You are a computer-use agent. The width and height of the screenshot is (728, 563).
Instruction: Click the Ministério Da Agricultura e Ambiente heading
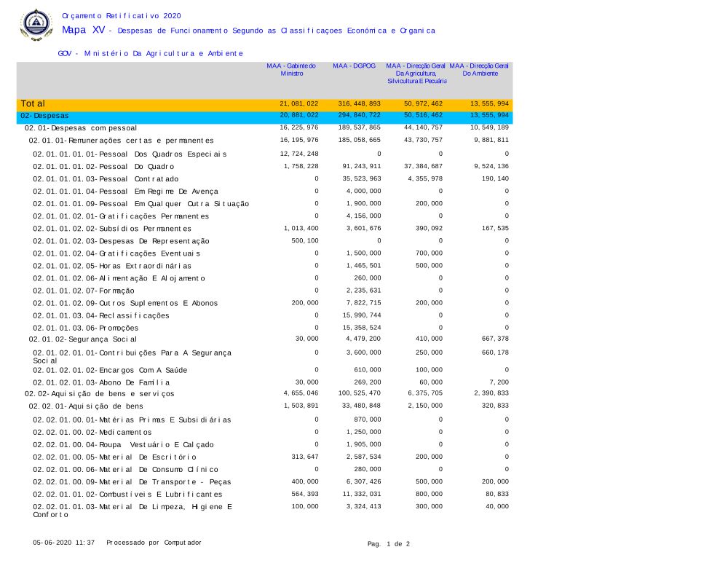pyautogui.click(x=150, y=53)
